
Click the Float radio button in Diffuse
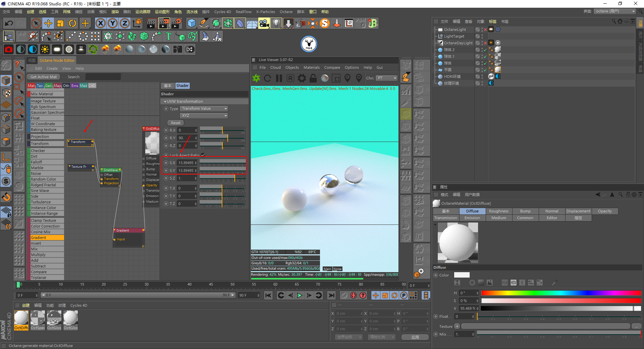[x=436, y=316]
